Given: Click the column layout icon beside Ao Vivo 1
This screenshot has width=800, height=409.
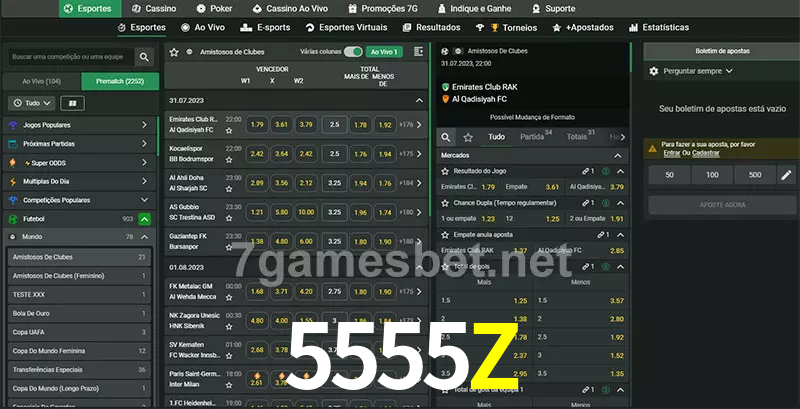Looking at the screenshot, I should (417, 51).
